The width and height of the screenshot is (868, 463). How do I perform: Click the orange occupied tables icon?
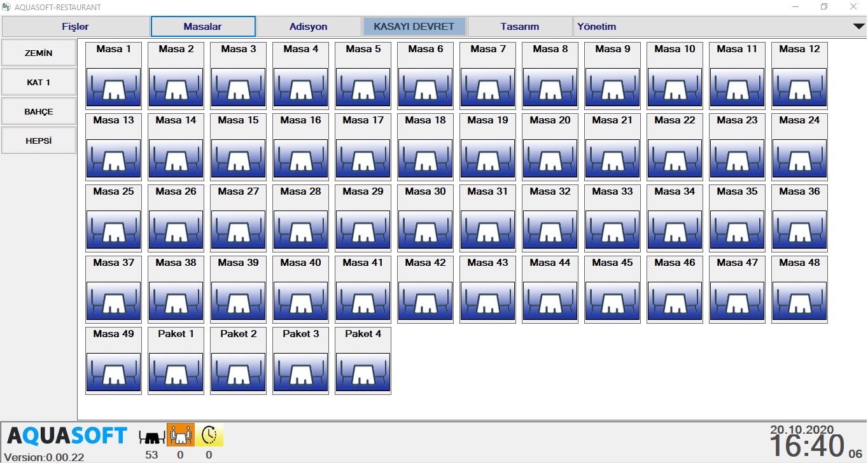(x=180, y=435)
